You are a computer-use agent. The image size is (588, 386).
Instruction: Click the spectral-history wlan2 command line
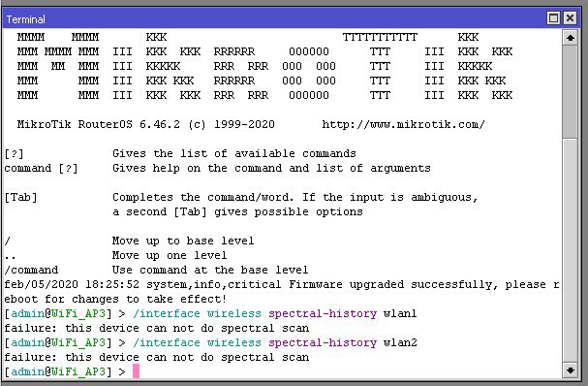pyautogui.click(x=210, y=342)
